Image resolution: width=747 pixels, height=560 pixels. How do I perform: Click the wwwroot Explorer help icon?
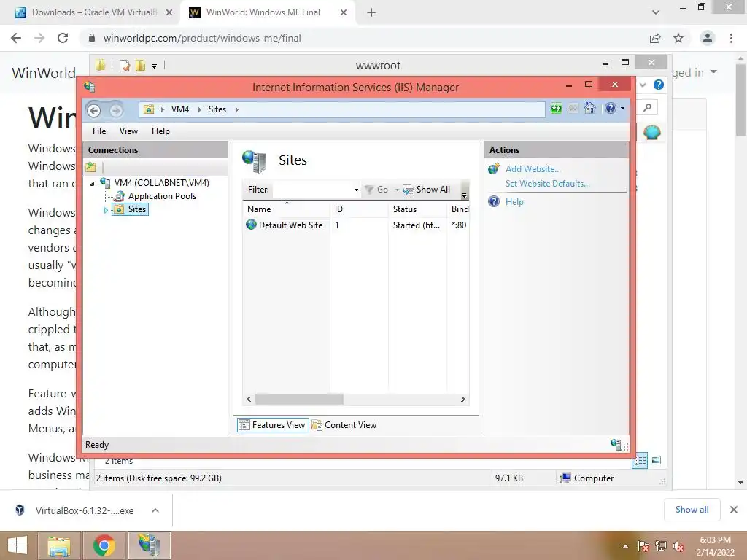tap(659, 85)
